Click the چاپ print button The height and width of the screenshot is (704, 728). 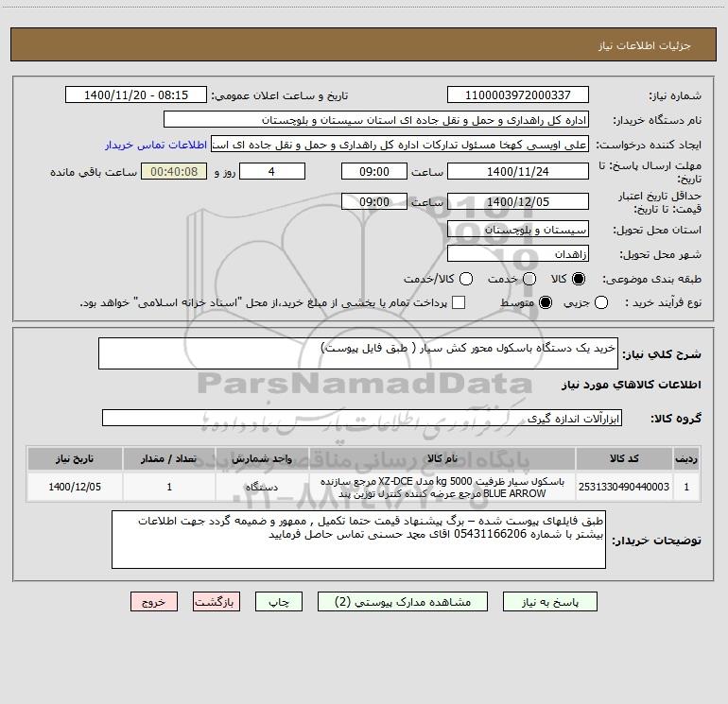pos(279,602)
